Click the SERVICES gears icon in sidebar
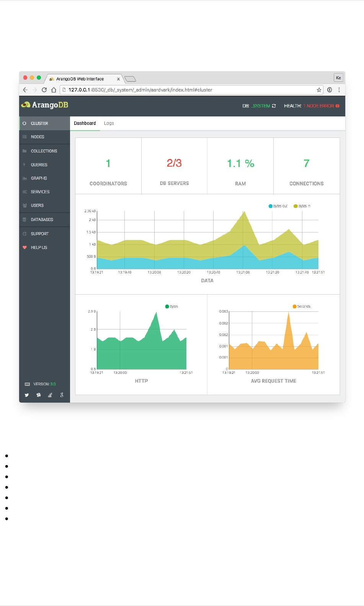Viewport: 364px width, 606px height. pyautogui.click(x=24, y=192)
